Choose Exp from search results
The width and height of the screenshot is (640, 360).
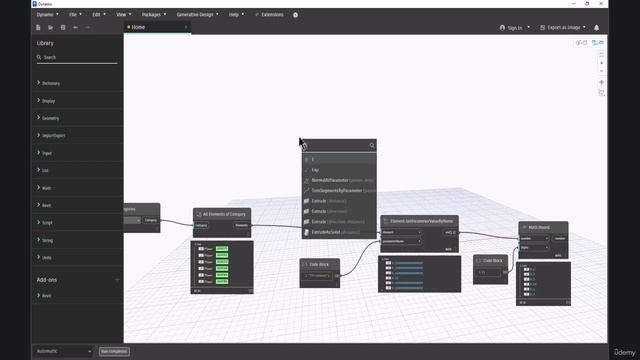tap(339, 170)
